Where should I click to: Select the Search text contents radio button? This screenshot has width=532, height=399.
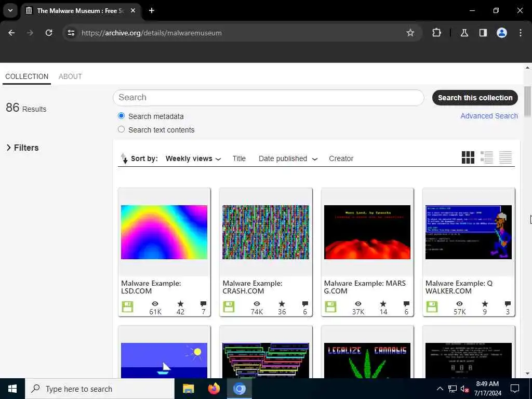[121, 129]
